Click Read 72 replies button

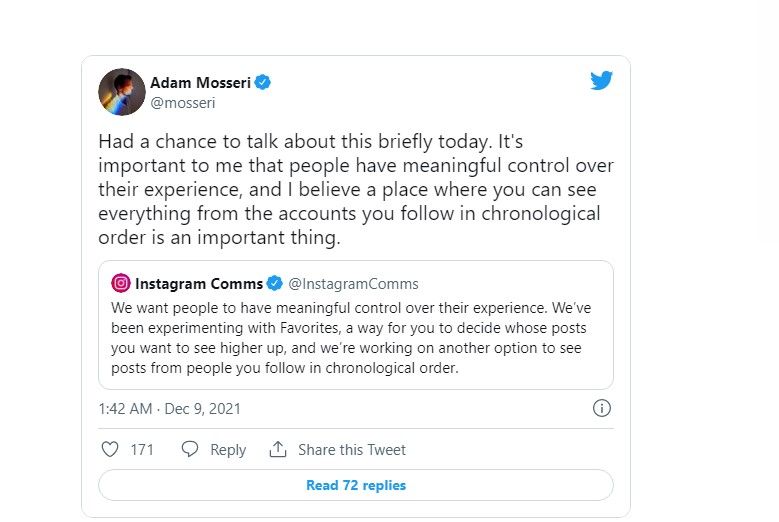point(356,485)
